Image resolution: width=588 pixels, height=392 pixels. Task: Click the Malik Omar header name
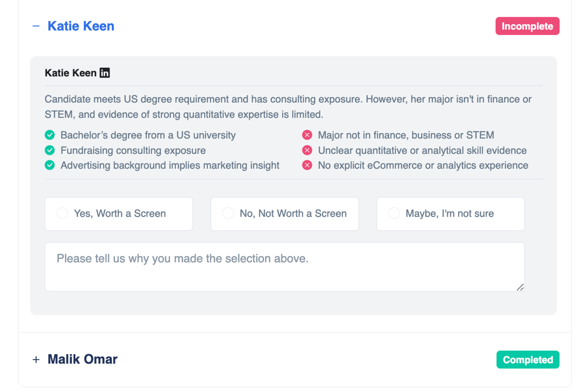83,360
